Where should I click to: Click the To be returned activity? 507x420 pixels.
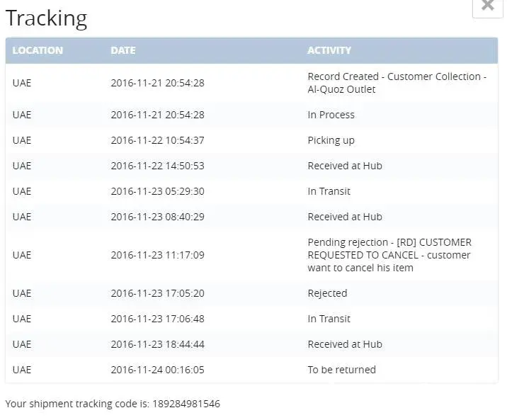341,370
